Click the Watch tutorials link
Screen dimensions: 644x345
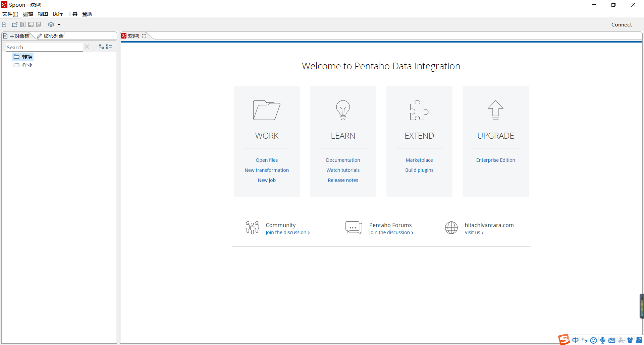343,170
